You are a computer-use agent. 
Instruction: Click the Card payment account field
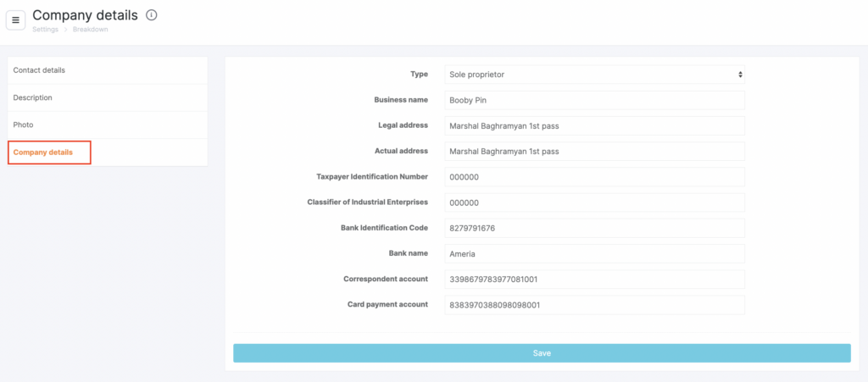594,305
